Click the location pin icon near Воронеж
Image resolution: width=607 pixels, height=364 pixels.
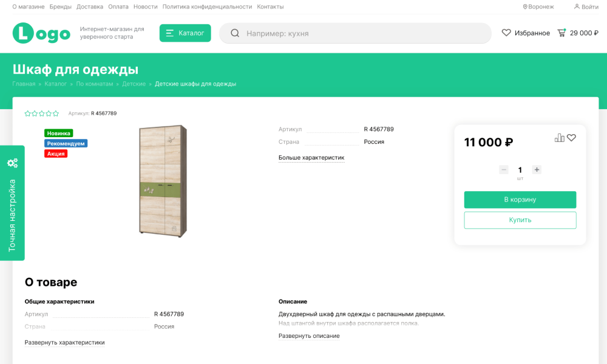pos(524,7)
